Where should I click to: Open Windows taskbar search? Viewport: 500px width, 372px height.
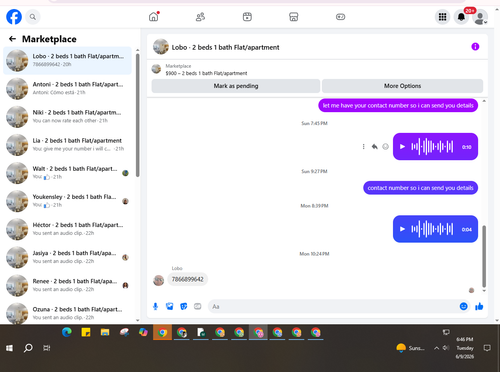coord(28,348)
